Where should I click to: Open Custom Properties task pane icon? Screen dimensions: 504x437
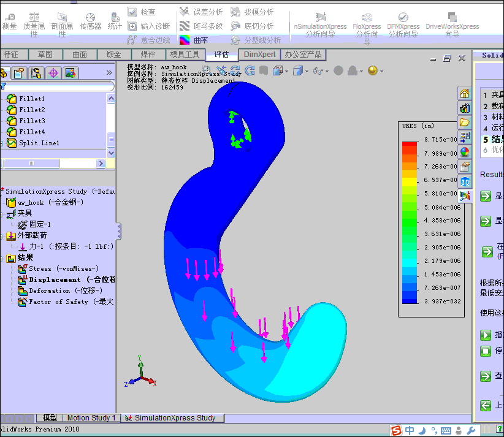[465, 167]
